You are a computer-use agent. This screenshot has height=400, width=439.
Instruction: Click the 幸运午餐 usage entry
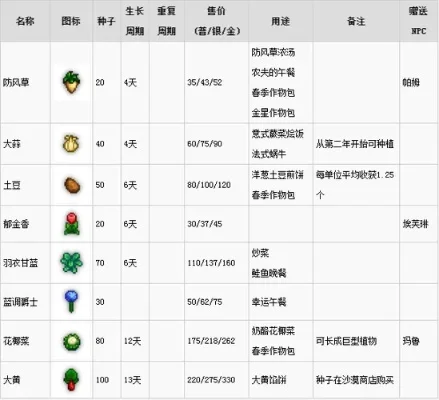click(269, 302)
